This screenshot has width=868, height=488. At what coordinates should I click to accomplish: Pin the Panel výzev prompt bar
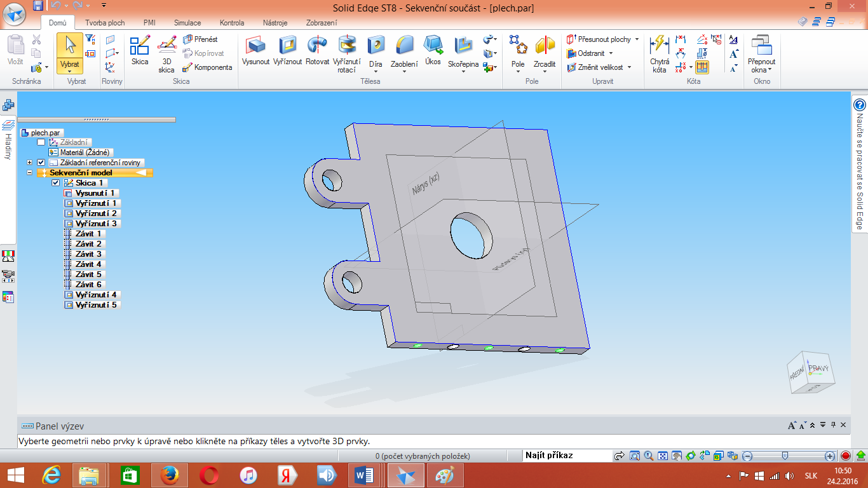pyautogui.click(x=833, y=426)
